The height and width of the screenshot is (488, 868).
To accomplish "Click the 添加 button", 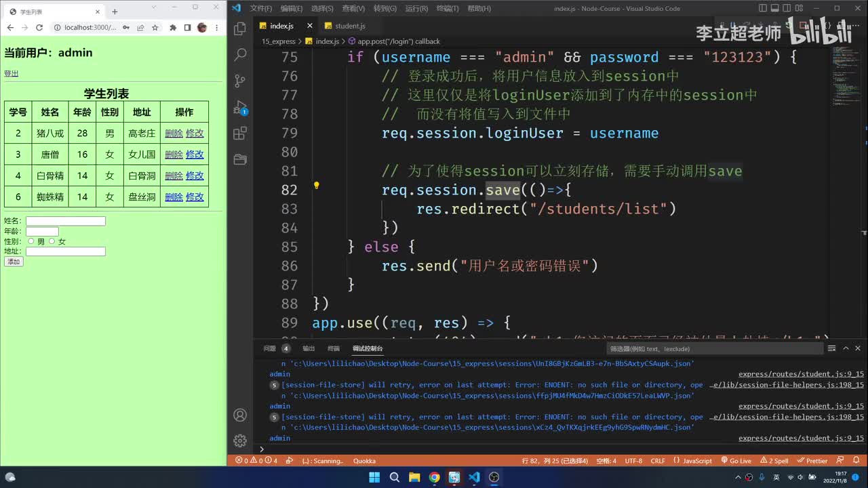I will 14,262.
